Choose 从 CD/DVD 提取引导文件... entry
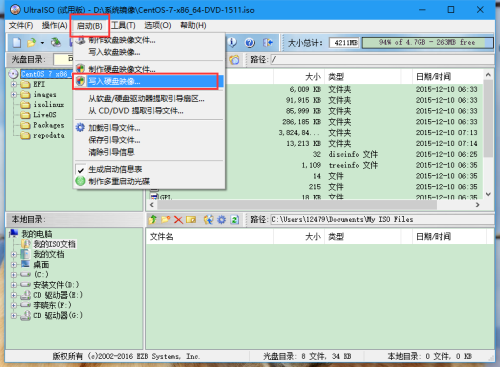 click(x=149, y=111)
